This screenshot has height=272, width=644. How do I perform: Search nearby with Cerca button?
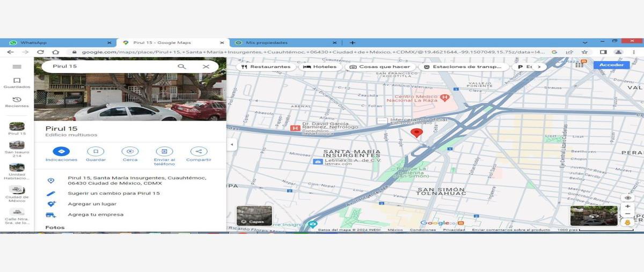click(x=130, y=155)
